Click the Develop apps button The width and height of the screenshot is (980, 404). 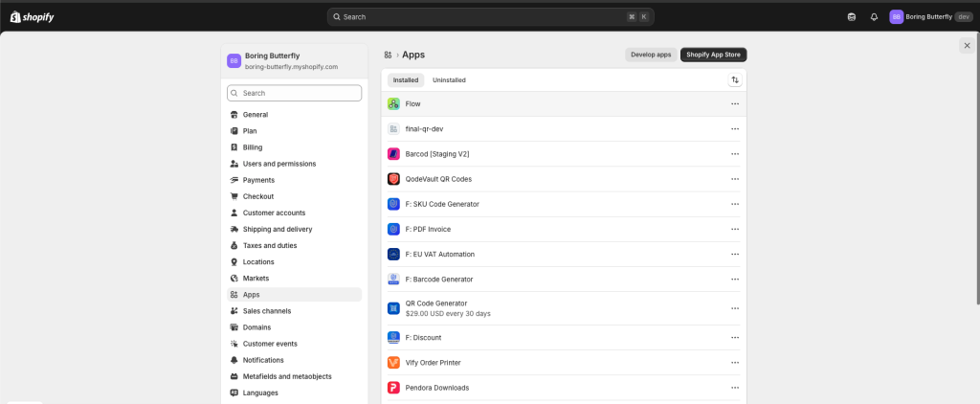click(651, 55)
